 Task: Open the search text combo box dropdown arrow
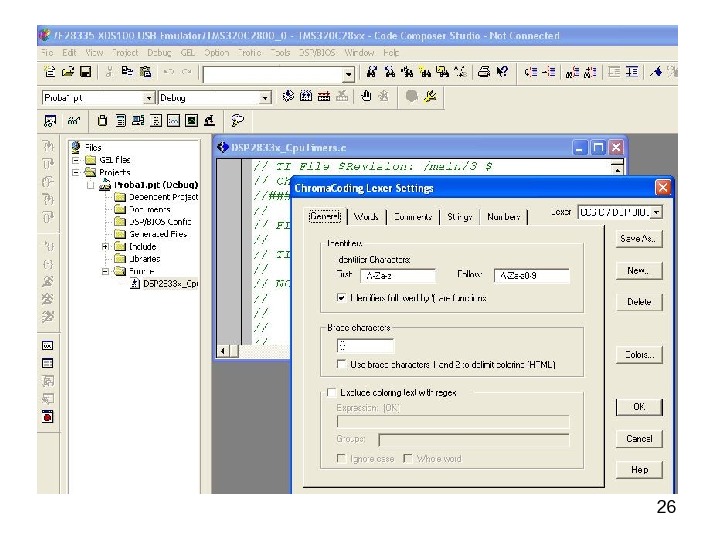(x=349, y=74)
